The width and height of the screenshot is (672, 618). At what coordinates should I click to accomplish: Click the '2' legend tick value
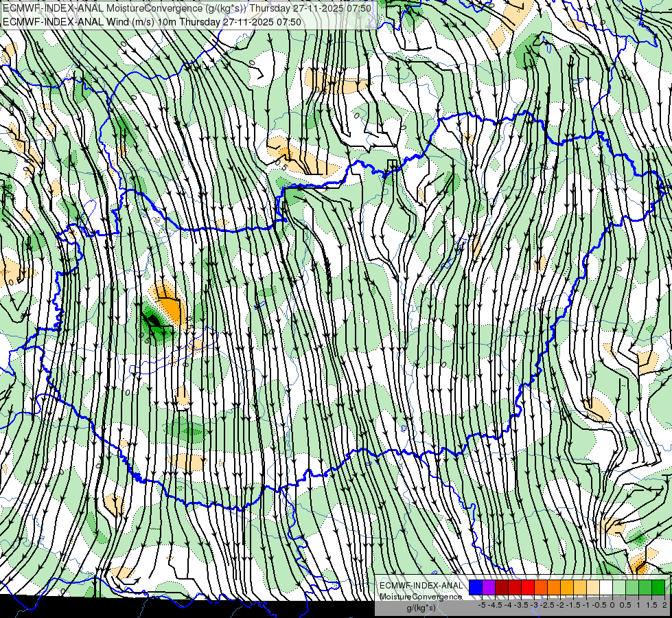click(x=664, y=605)
